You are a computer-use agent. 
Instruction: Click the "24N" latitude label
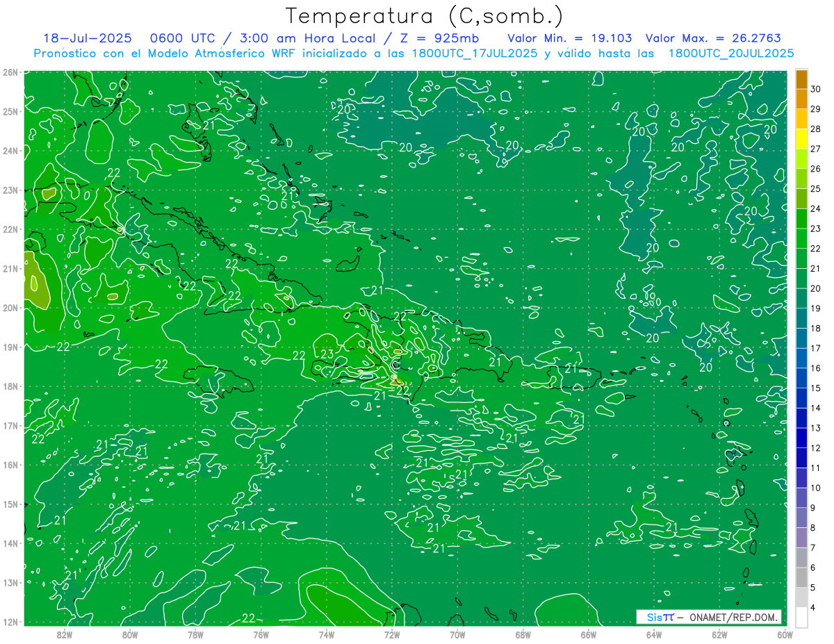point(10,151)
